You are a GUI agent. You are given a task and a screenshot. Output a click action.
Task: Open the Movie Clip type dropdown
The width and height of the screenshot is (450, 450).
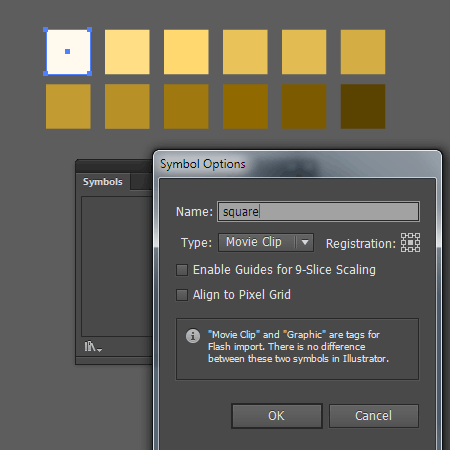[x=266, y=242]
